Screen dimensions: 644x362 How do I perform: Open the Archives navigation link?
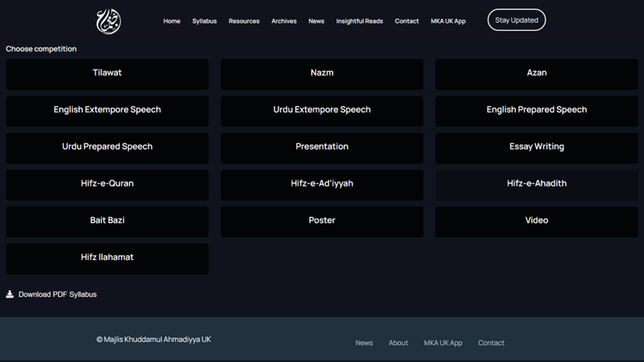click(284, 21)
